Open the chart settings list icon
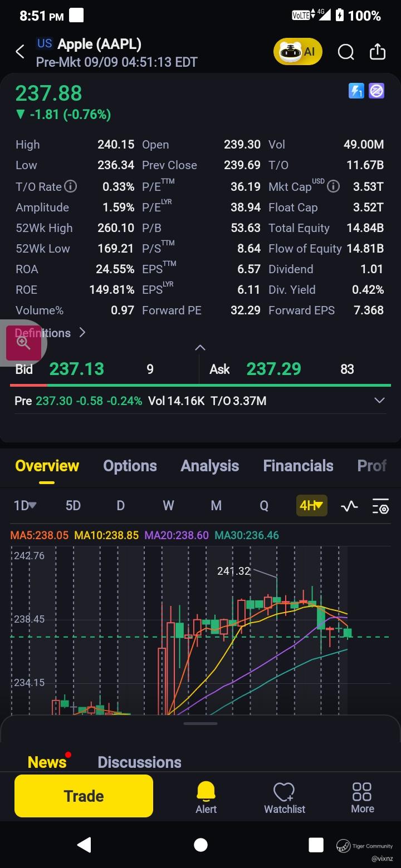The image size is (401, 868). tap(380, 506)
